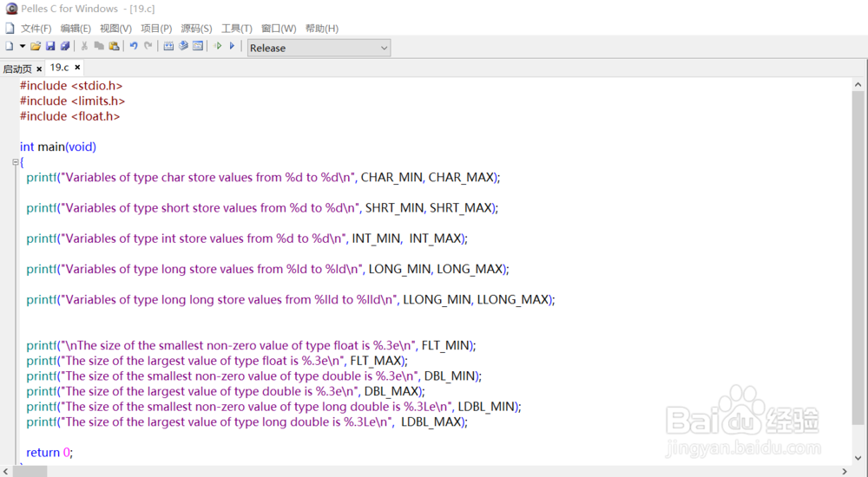Click the document icon beside 文件 menu
This screenshot has width=868, height=477.
(x=10, y=29)
